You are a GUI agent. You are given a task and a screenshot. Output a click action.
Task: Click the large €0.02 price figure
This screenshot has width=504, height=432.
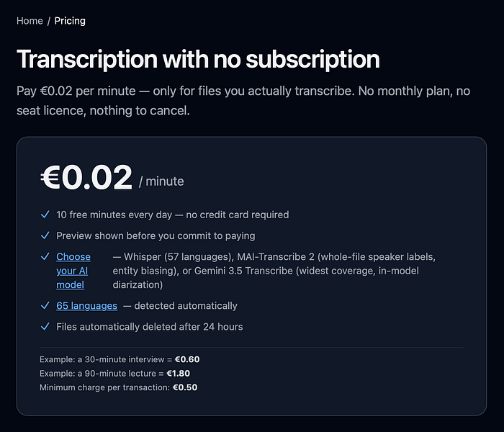tap(86, 177)
